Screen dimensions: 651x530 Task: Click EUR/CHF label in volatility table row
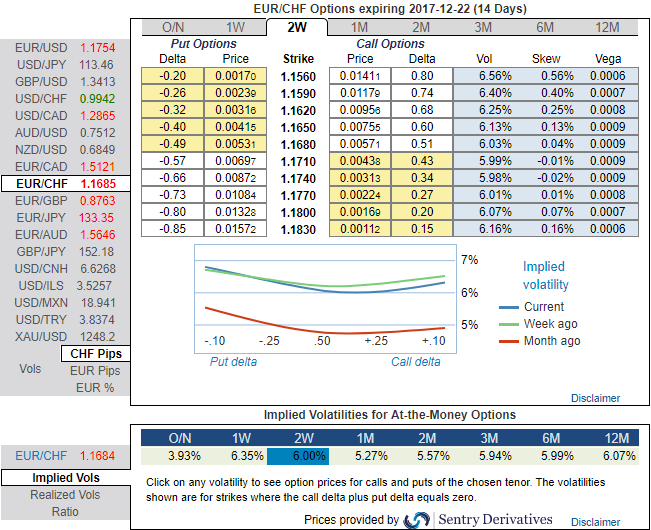41,456
